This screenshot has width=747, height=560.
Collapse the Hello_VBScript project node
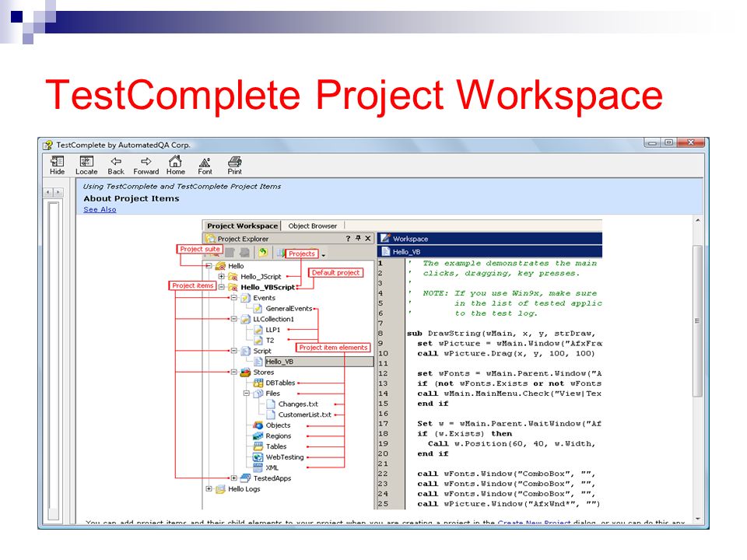[x=221, y=287]
